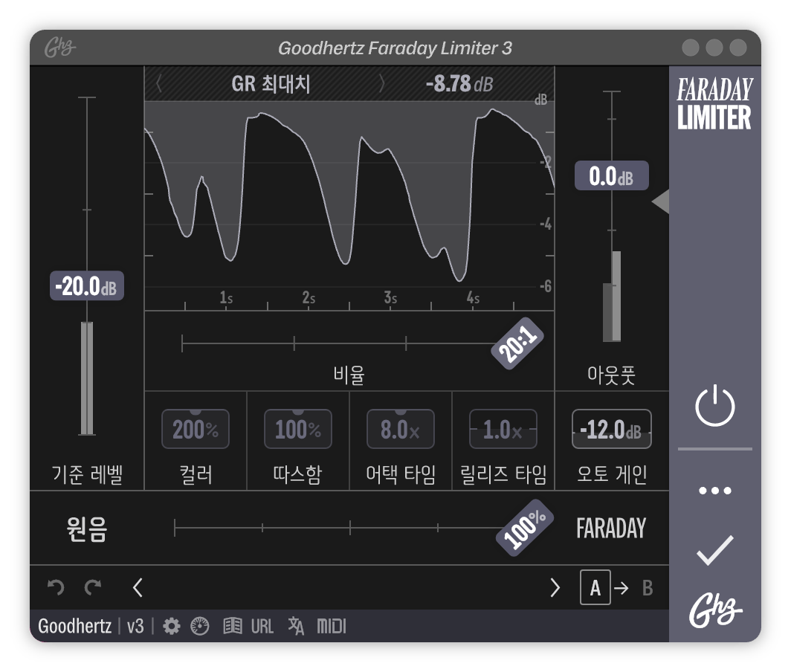Click the URL button in the footer
Screen dimensions: 791x672
pos(262,626)
